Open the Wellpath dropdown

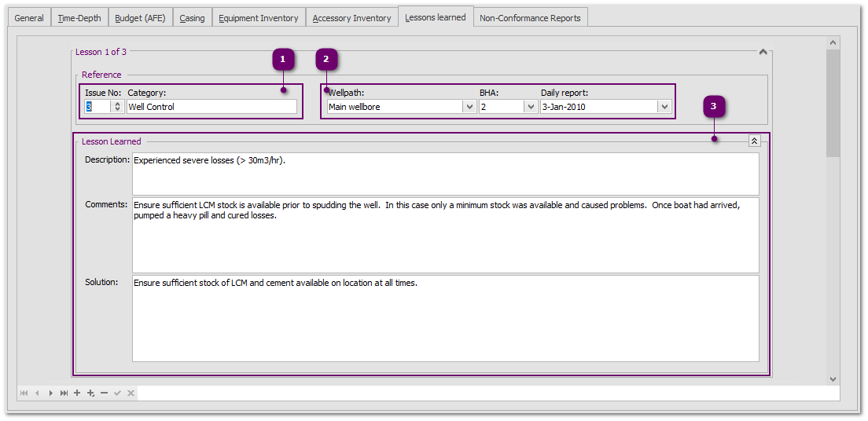(469, 107)
